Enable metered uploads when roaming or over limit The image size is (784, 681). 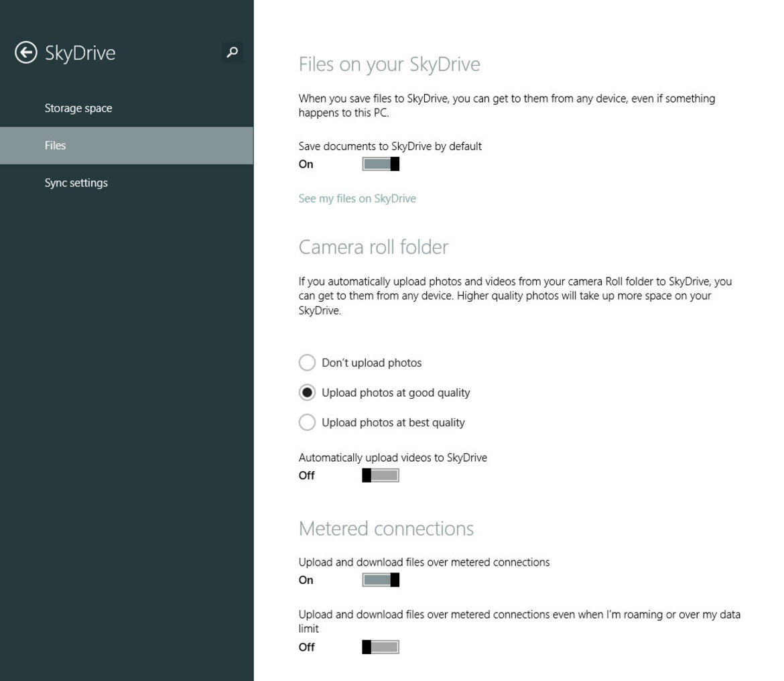click(381, 647)
